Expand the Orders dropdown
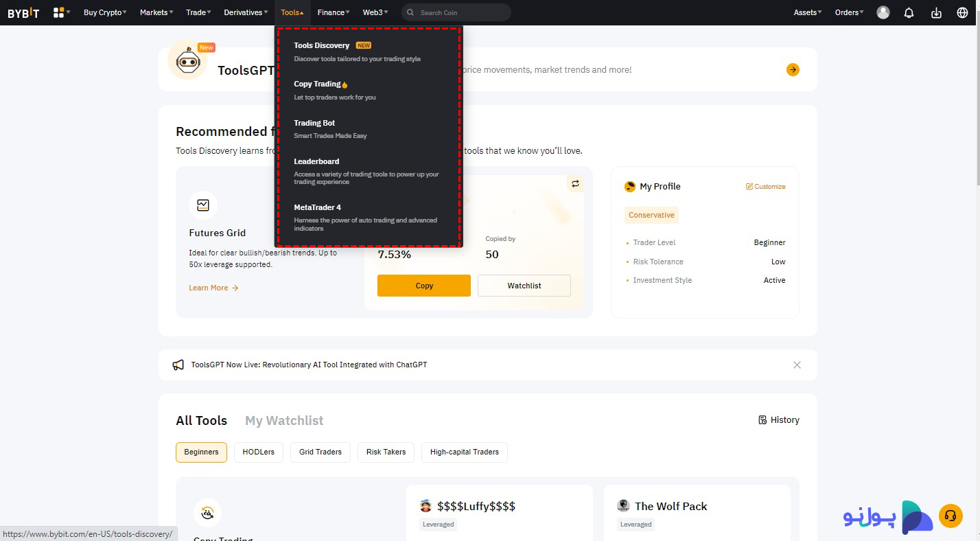Viewport: 980px width, 541px height. pyautogui.click(x=850, y=12)
